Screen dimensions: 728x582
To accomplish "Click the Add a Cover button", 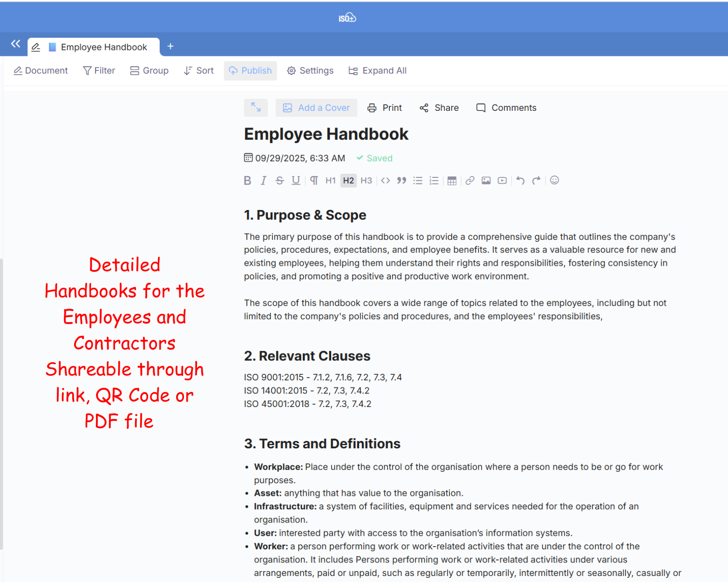I will click(316, 108).
